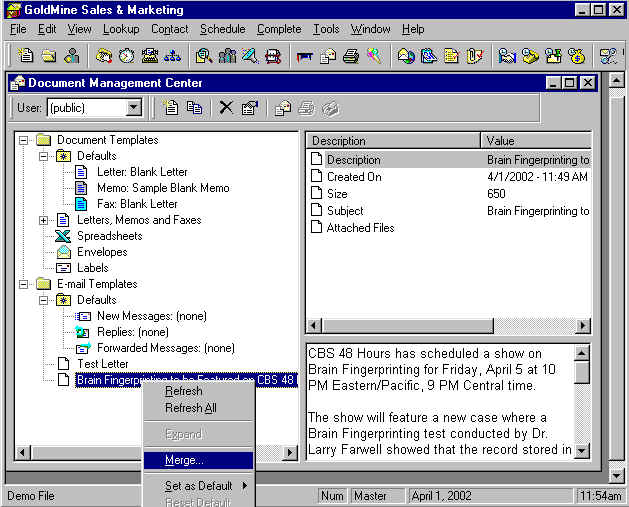
Task: Click the Value column header
Action: [x=536, y=141]
